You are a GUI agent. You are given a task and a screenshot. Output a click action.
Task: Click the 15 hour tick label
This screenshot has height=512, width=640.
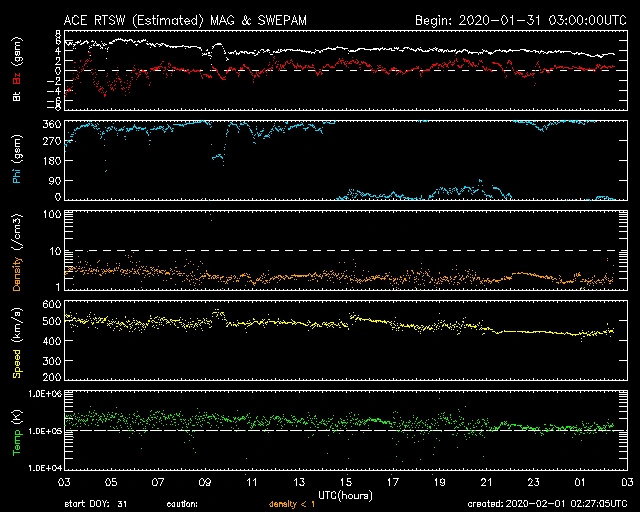click(x=346, y=482)
